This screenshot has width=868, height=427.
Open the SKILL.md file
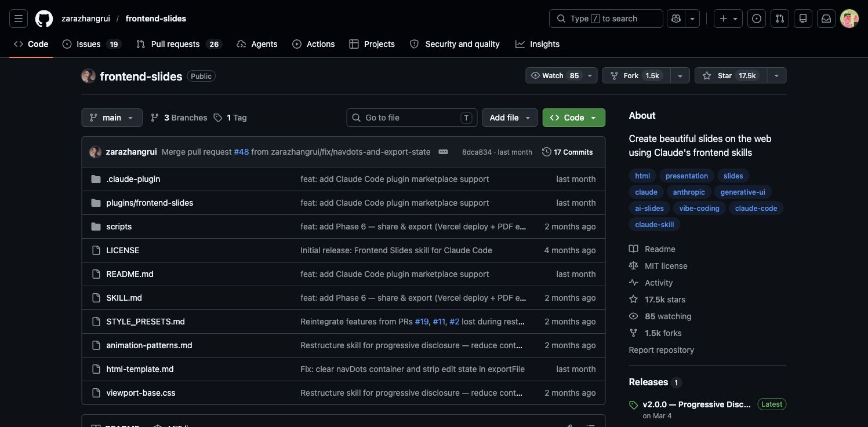pos(124,298)
